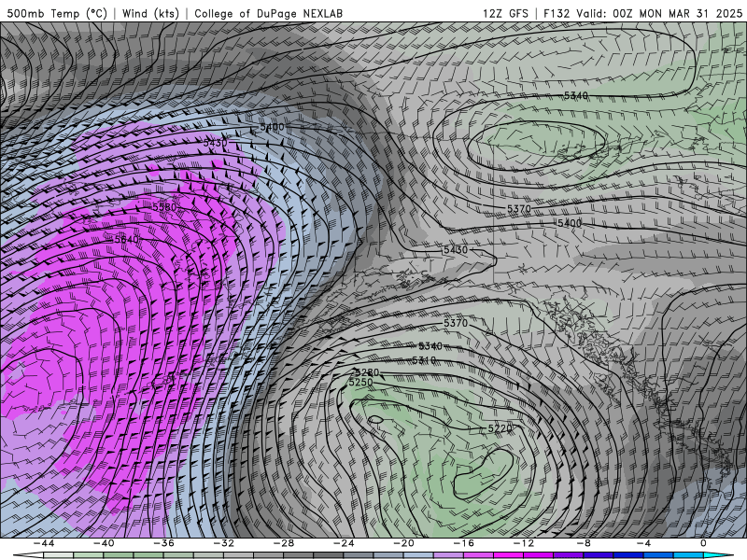Select the -20 color scale label
Image resolution: width=747 pixels, height=560 pixels.
click(x=403, y=543)
